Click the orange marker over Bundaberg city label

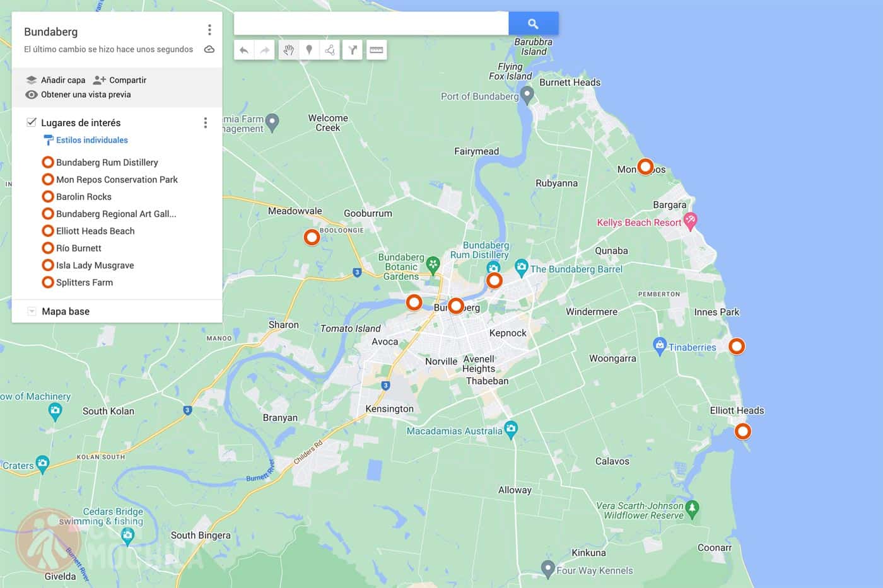tap(455, 307)
